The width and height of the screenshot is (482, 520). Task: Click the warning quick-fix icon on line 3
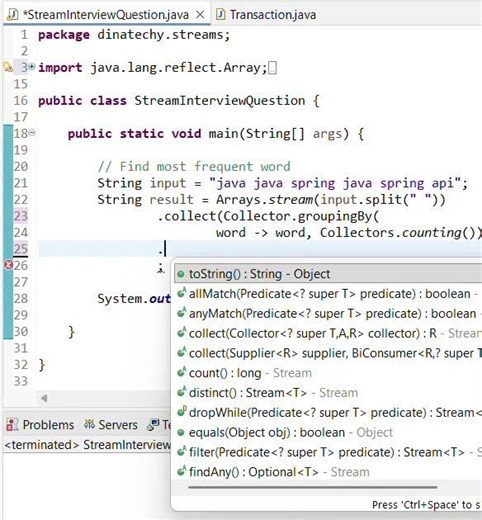[8, 67]
